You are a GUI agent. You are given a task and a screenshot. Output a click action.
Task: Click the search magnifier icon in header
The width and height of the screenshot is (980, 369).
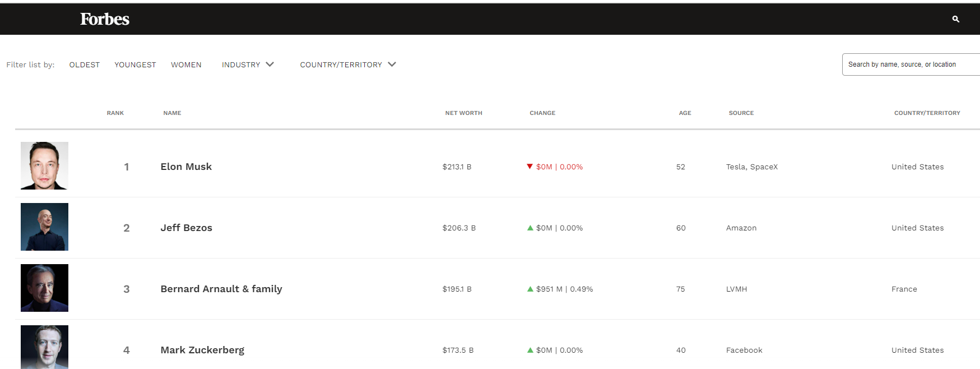tap(956, 19)
